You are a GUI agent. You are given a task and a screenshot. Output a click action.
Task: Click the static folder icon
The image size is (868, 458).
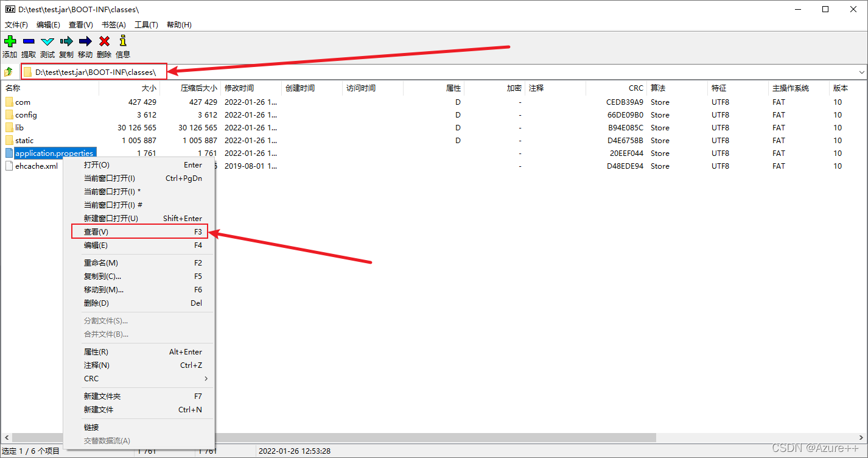coord(9,140)
